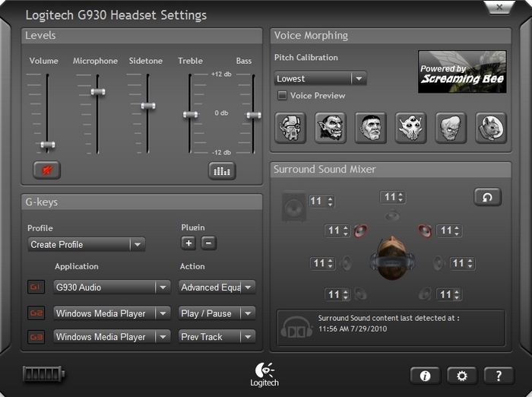Click the Volume slider handle
The width and height of the screenshot is (532, 397).
[48, 145]
